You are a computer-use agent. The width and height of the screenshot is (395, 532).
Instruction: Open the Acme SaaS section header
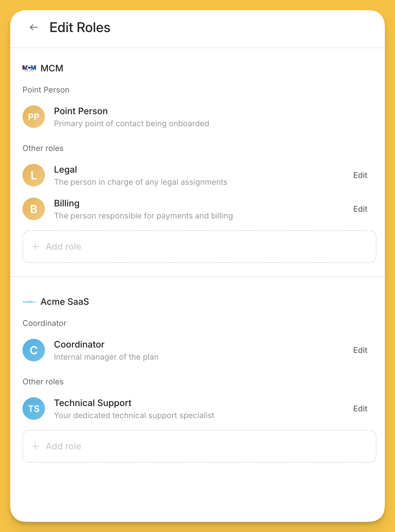(65, 302)
